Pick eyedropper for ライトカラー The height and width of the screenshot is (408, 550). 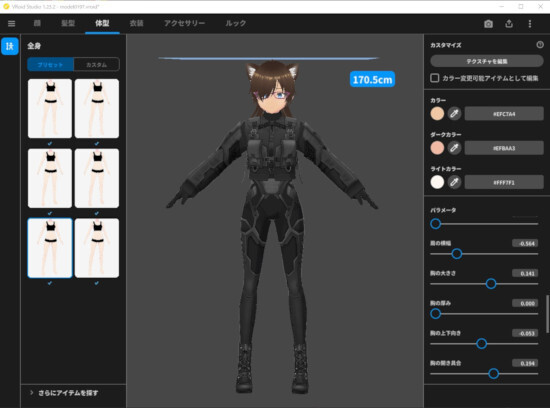[454, 182]
